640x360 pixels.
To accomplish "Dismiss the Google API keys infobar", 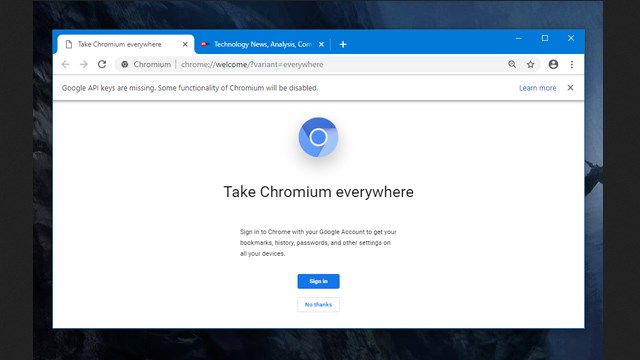I will coord(570,88).
